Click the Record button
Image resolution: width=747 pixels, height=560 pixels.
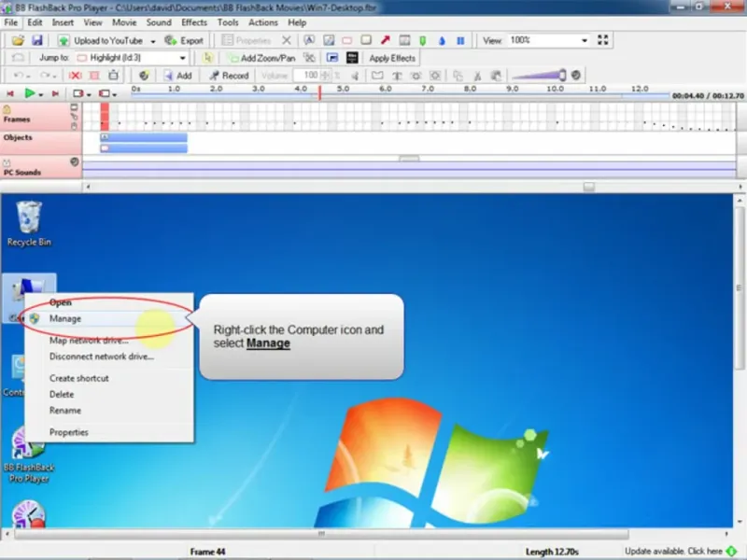[x=229, y=76]
